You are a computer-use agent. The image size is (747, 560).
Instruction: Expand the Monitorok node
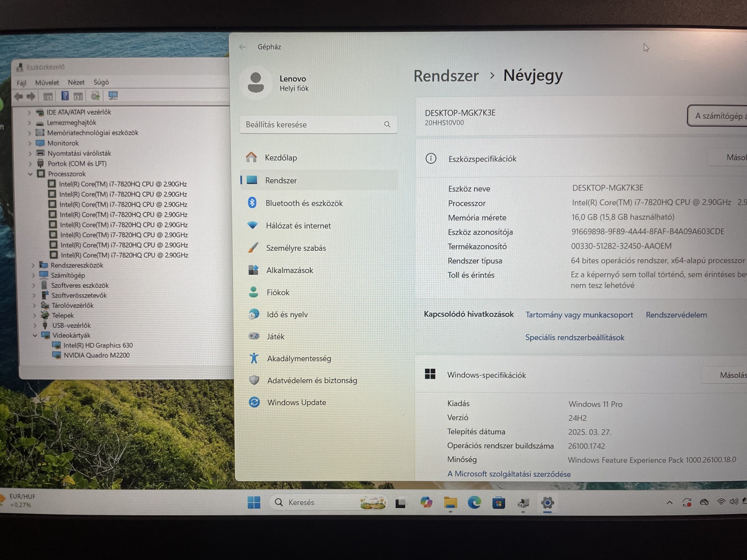point(30,143)
